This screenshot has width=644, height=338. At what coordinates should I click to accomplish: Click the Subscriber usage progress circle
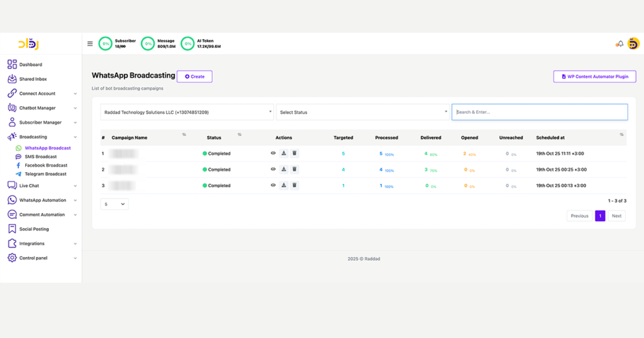pyautogui.click(x=106, y=44)
